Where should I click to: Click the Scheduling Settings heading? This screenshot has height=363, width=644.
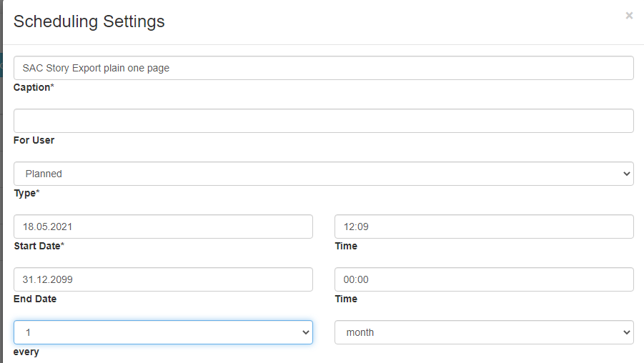(x=89, y=21)
